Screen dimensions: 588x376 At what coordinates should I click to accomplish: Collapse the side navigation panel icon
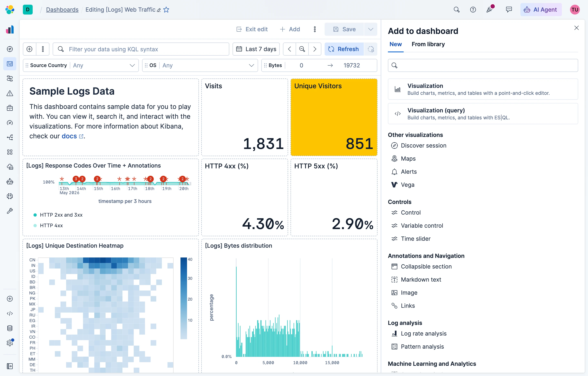10,366
